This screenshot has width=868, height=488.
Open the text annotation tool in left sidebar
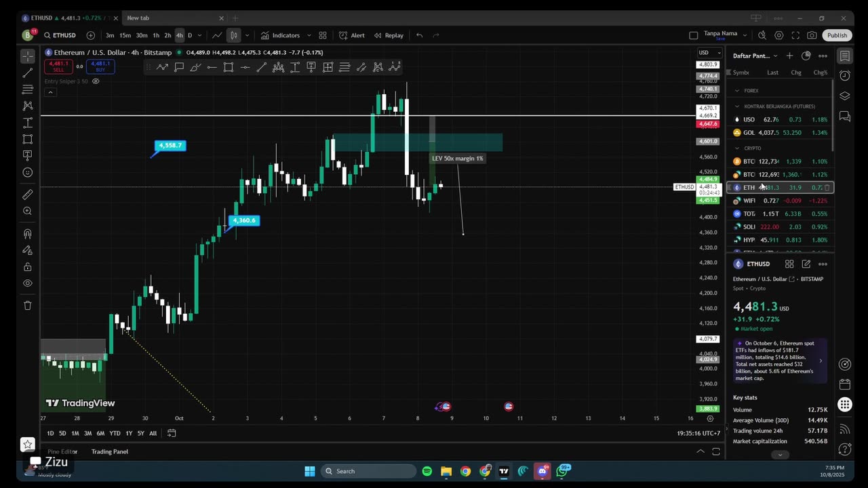click(28, 156)
